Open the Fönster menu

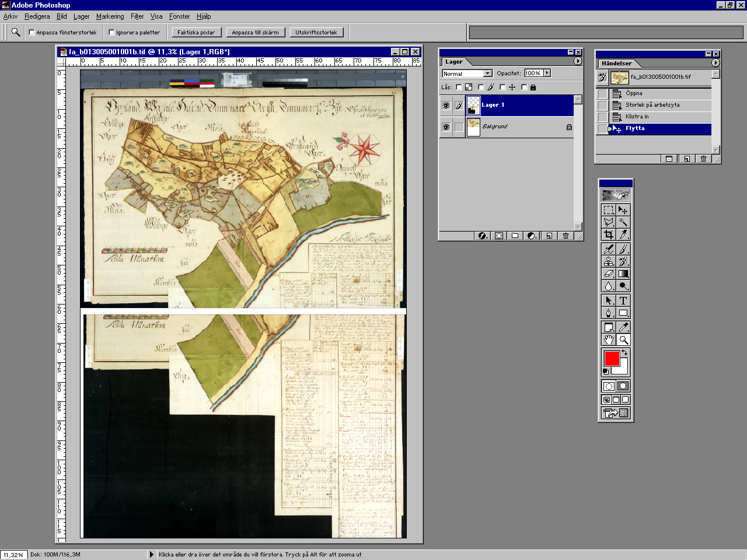click(179, 16)
